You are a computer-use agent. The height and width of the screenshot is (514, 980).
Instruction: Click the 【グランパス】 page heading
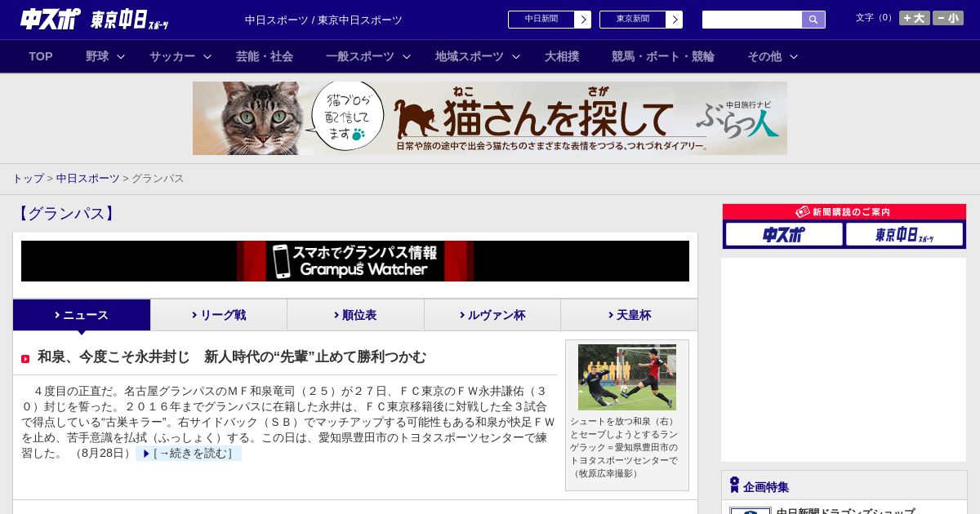(66, 214)
